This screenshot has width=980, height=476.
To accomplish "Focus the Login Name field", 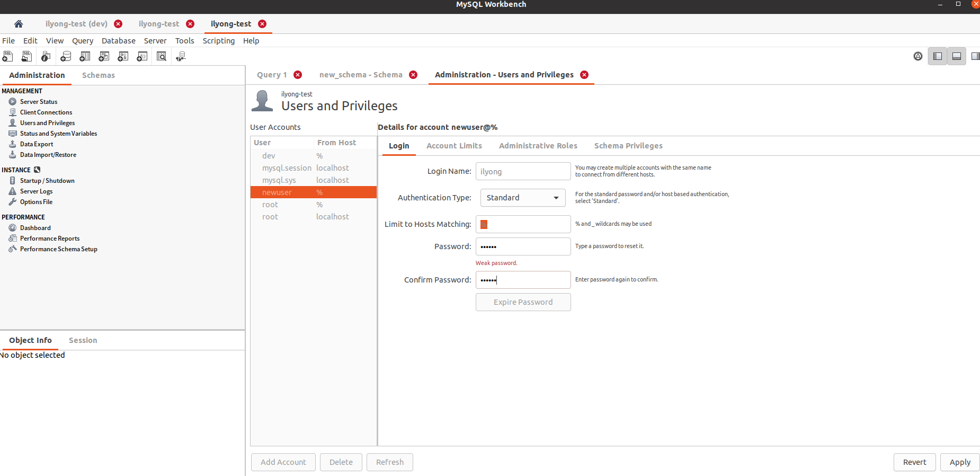I will (523, 171).
